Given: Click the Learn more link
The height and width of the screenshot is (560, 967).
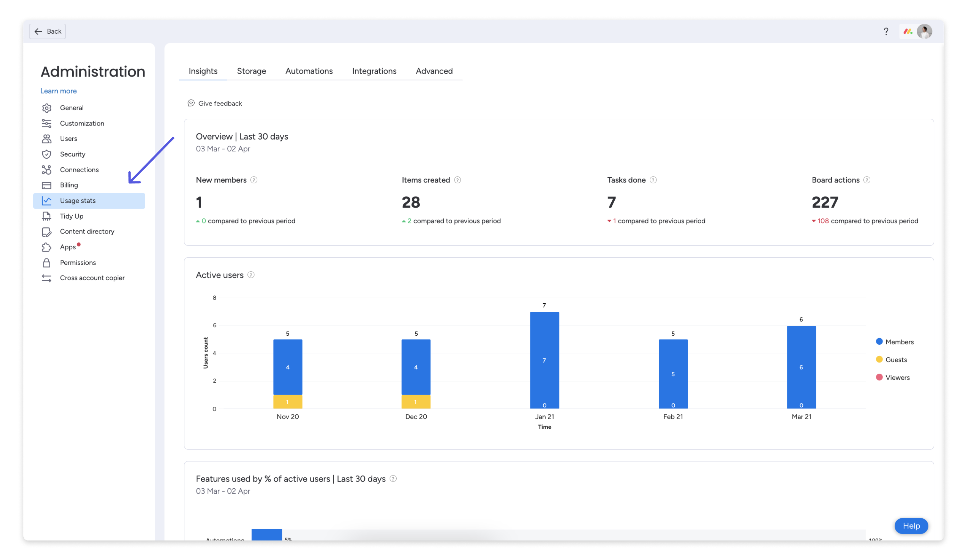Looking at the screenshot, I should [58, 91].
